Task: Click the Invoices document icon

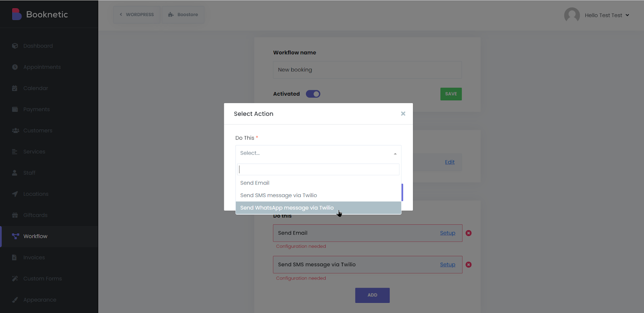Action: click(x=14, y=257)
